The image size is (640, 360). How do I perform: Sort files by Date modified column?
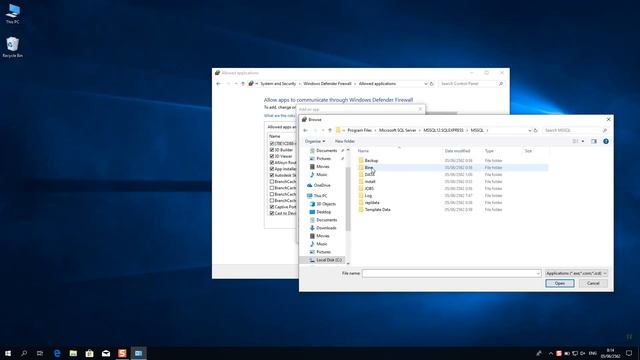(x=458, y=151)
